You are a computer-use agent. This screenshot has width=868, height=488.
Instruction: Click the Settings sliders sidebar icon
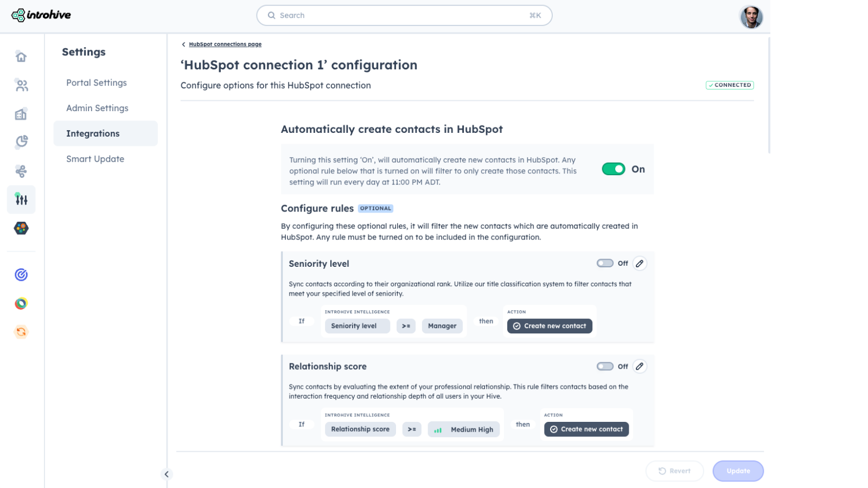21,200
